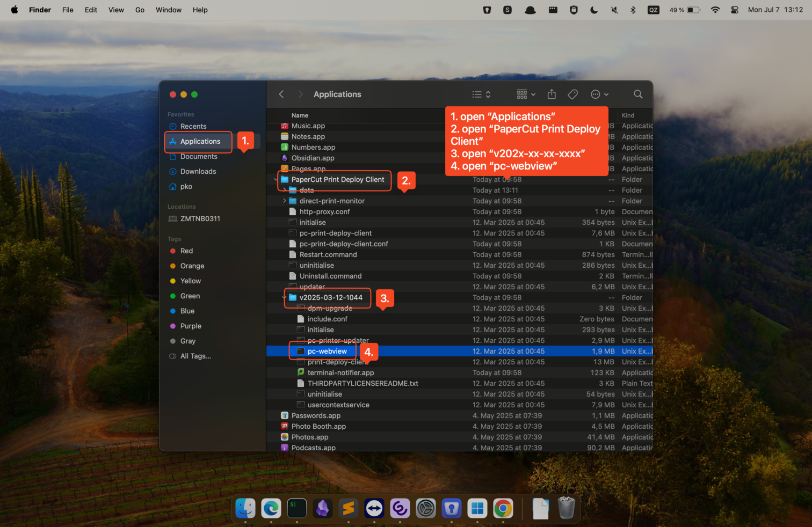Image resolution: width=812 pixels, height=527 pixels.
Task: Open the File menu
Action: [68, 10]
